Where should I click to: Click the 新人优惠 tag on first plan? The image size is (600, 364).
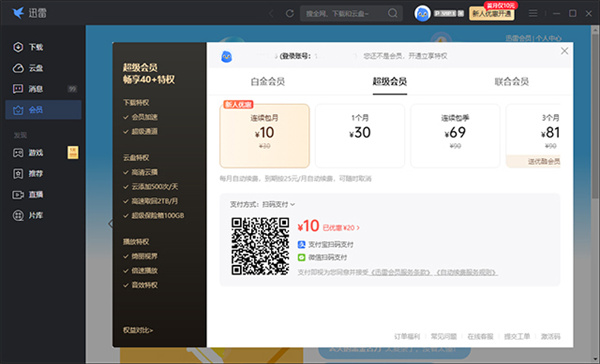pyautogui.click(x=238, y=104)
